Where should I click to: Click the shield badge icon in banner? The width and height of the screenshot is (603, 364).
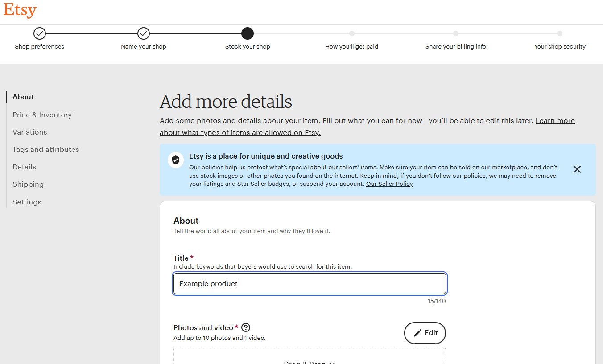point(176,160)
